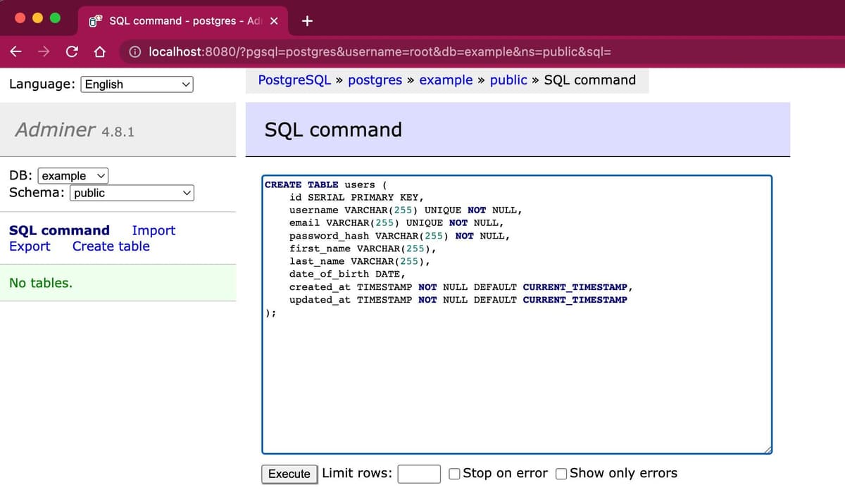Navigate to postgres breadcrumb link

(x=375, y=80)
